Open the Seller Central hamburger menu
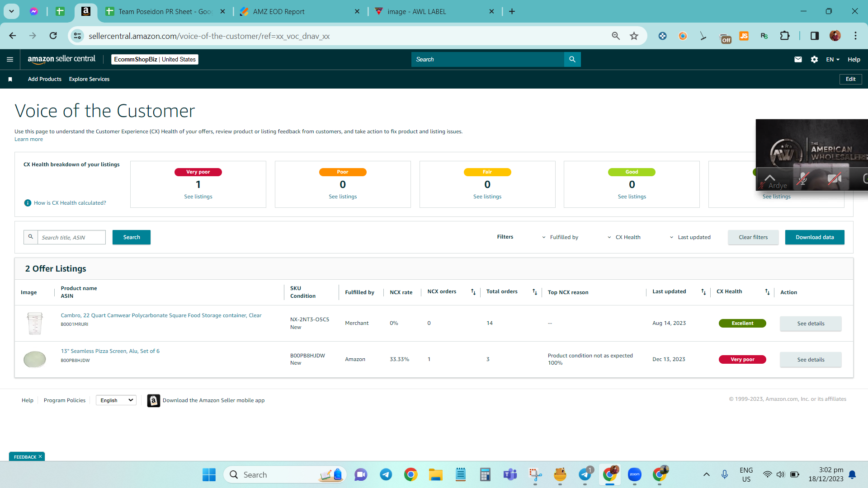The height and width of the screenshot is (488, 868). [10, 59]
